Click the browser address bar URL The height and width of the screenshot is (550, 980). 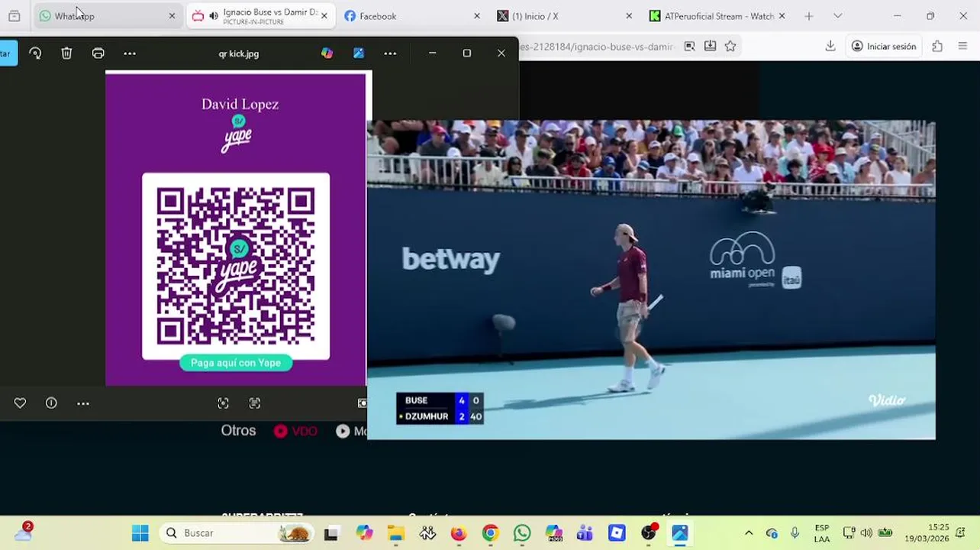(x=598, y=47)
